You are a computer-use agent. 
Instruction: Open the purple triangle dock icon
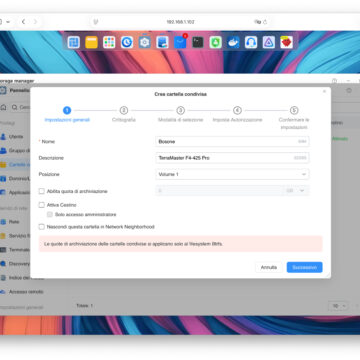click(x=269, y=42)
